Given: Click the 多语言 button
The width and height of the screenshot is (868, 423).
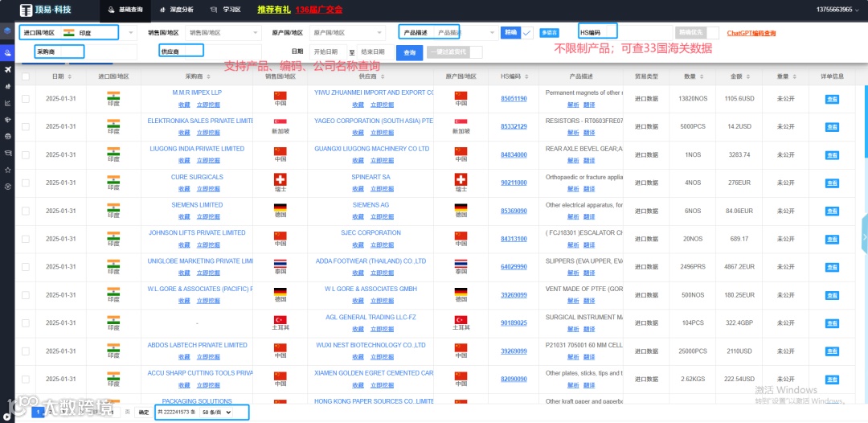Looking at the screenshot, I should click(x=549, y=33).
